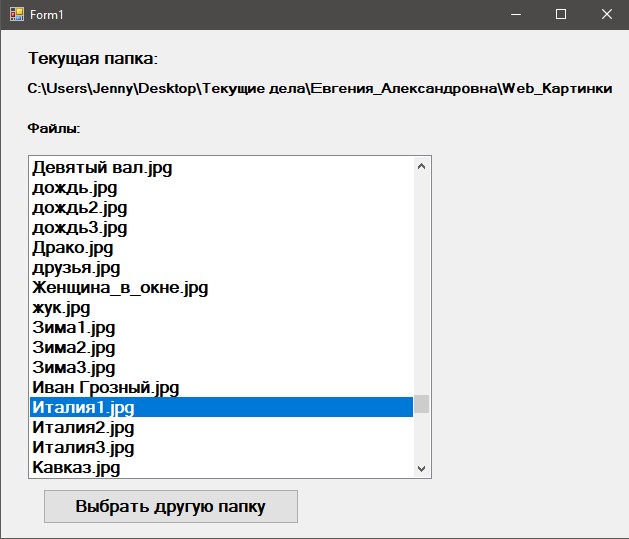Select the file "дождь3.jpg"
629x539 pixels.
(x=79, y=228)
